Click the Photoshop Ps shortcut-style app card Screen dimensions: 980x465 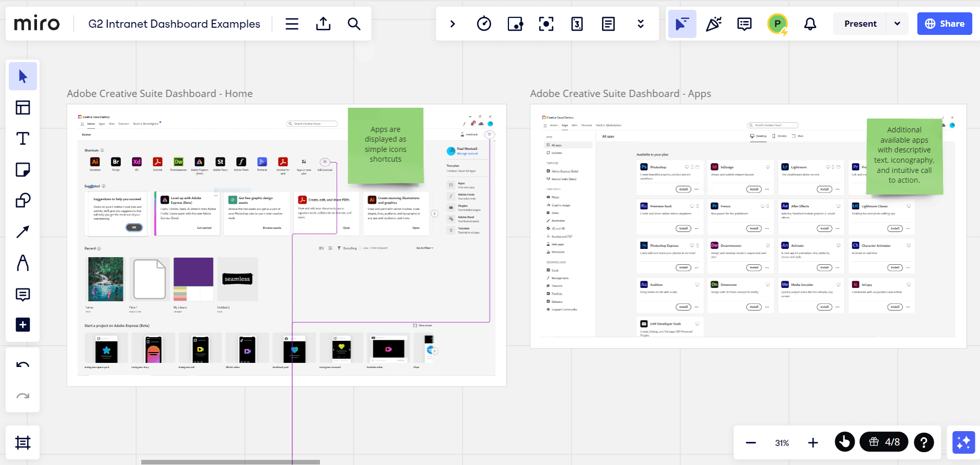pos(670,178)
